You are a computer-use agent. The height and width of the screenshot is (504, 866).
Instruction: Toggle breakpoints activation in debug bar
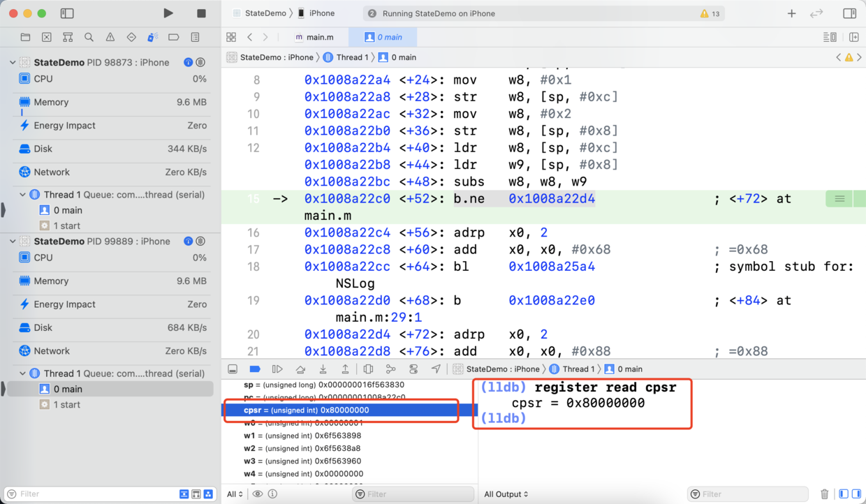(255, 369)
